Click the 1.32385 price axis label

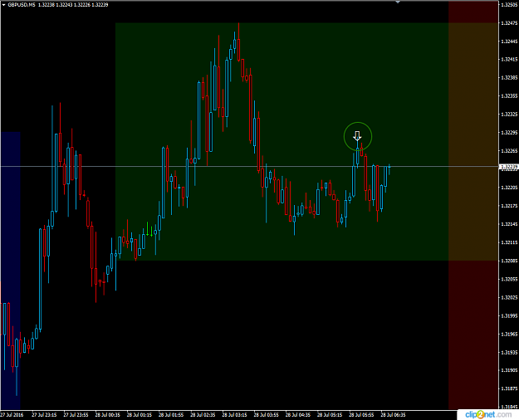click(510, 78)
